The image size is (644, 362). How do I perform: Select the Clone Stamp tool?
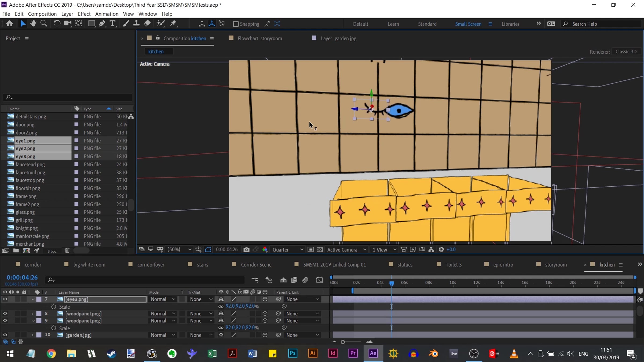136,24
